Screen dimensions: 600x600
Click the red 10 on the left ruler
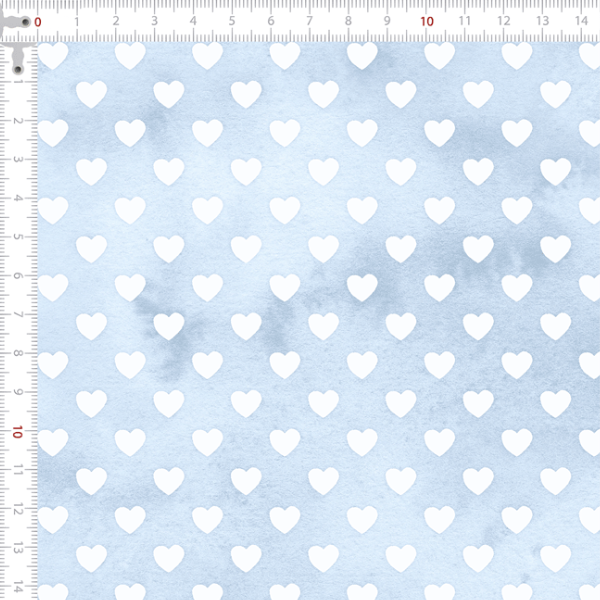coord(17,432)
